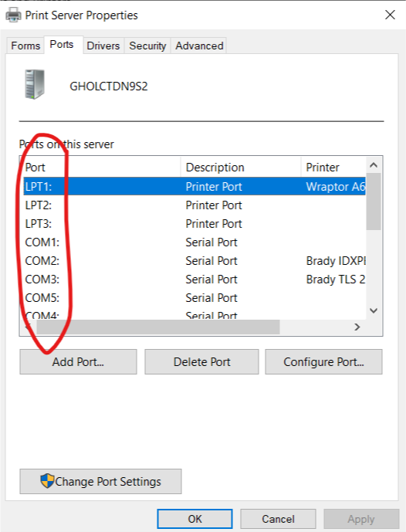Select the Ports tab
Image resolution: width=406 pixels, height=532 pixels.
tap(62, 45)
